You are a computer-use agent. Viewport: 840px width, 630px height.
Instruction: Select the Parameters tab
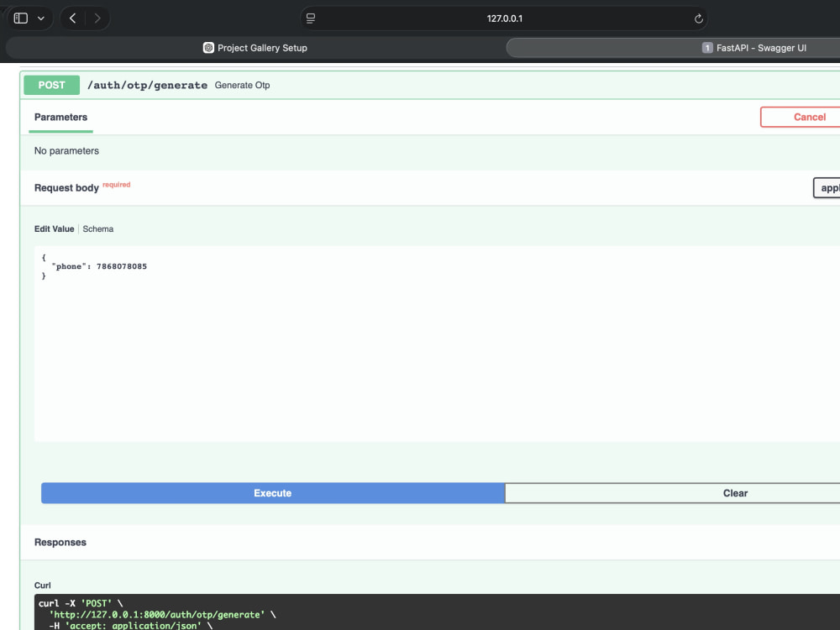60,118
